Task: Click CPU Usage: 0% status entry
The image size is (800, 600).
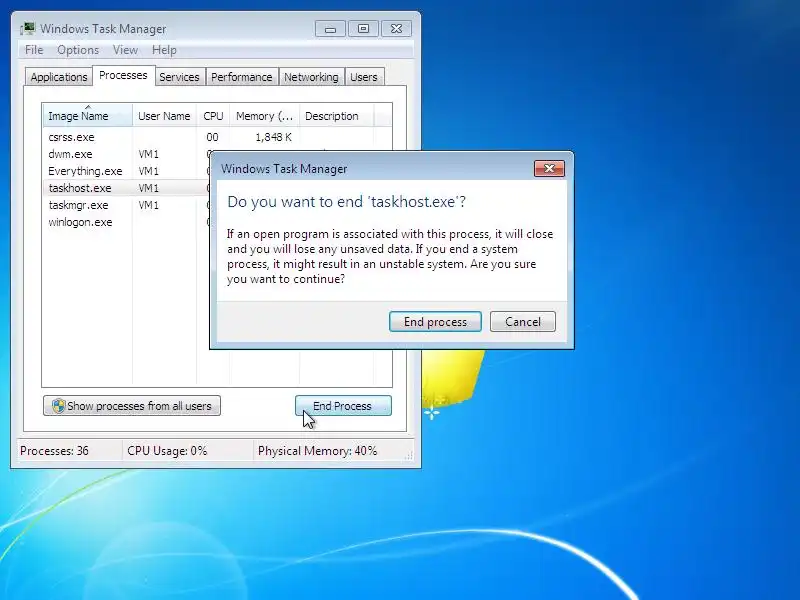Action: coord(167,451)
